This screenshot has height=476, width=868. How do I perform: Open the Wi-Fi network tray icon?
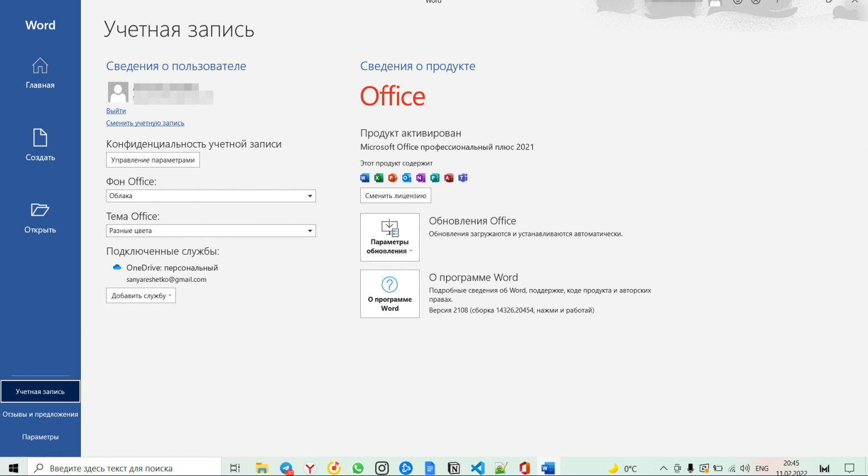pyautogui.click(x=732, y=468)
